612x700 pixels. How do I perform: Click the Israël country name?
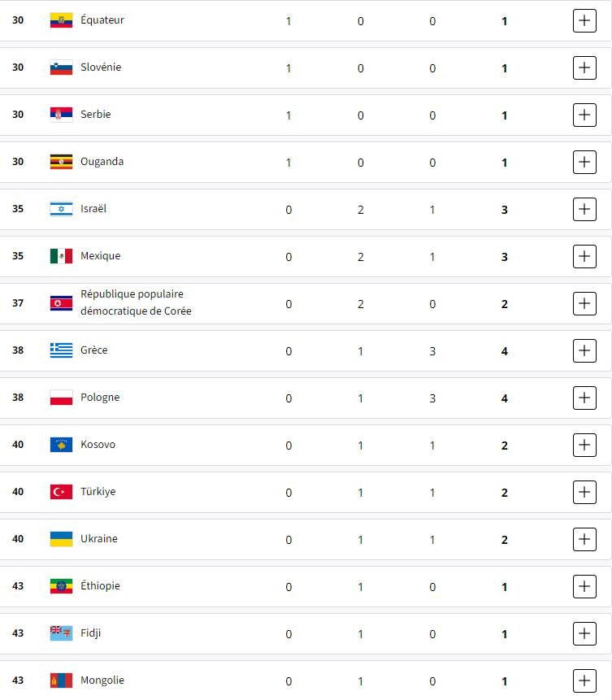[93, 209]
